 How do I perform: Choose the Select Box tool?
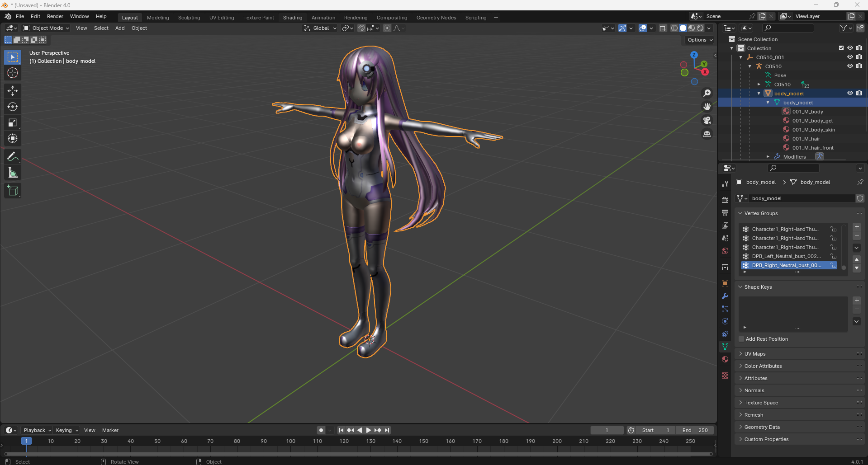click(13, 57)
